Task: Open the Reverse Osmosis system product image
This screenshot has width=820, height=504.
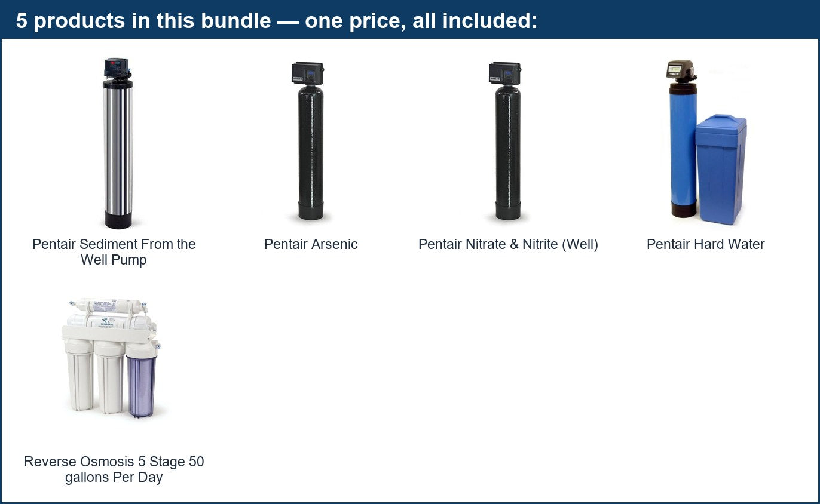Action: tap(112, 357)
